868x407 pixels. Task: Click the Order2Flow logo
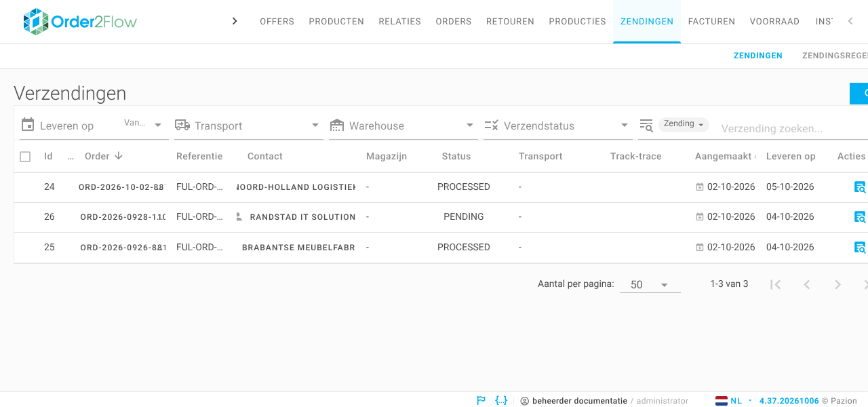[80, 22]
